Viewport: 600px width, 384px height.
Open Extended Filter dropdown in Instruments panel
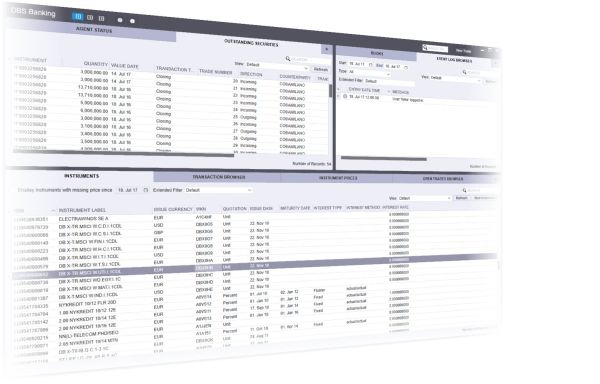click(218, 190)
